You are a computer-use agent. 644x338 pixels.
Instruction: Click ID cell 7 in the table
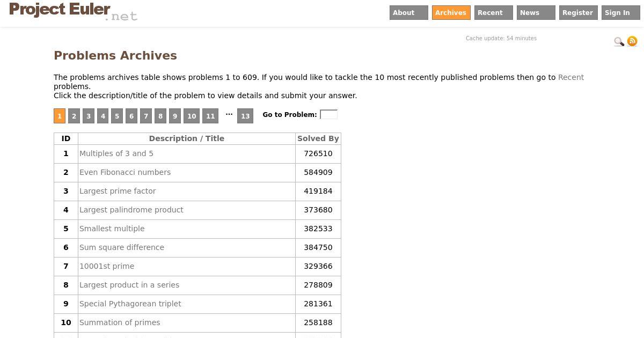[66, 266]
